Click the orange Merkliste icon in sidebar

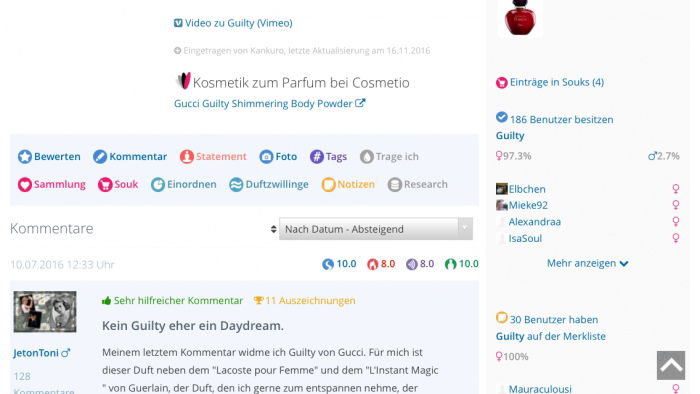coord(501,318)
